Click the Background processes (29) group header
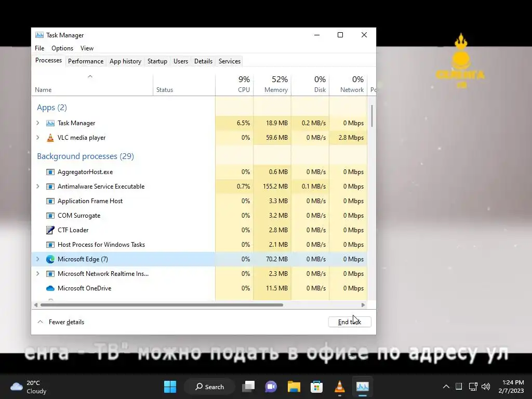Viewport: 532px width, 399px height. click(x=86, y=156)
